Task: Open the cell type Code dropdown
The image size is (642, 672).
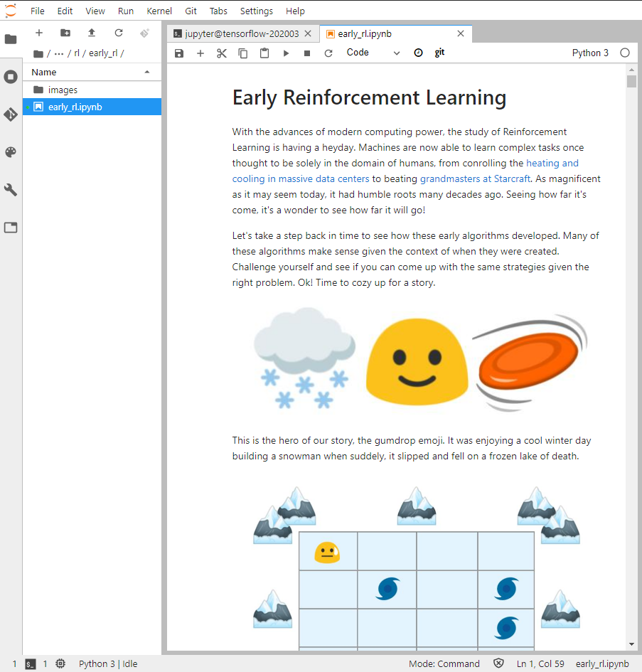Action: click(373, 53)
